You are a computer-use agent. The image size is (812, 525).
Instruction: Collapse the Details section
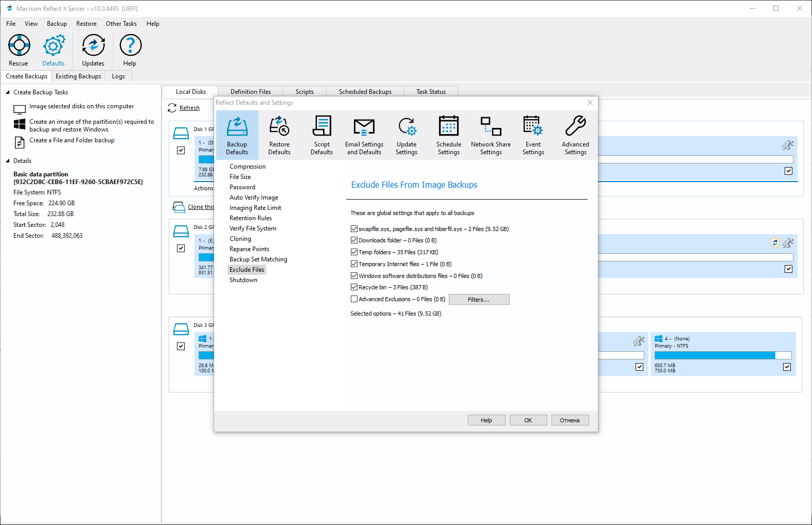[x=8, y=161]
